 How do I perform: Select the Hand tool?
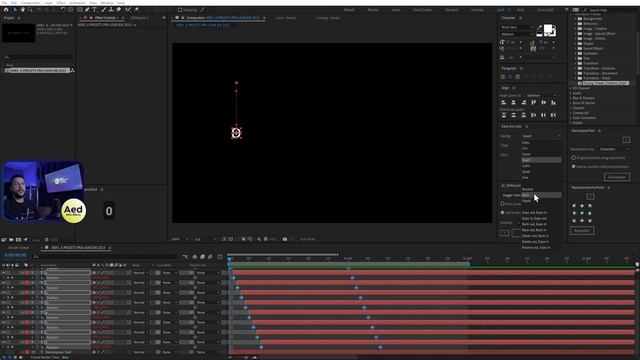[22, 9]
